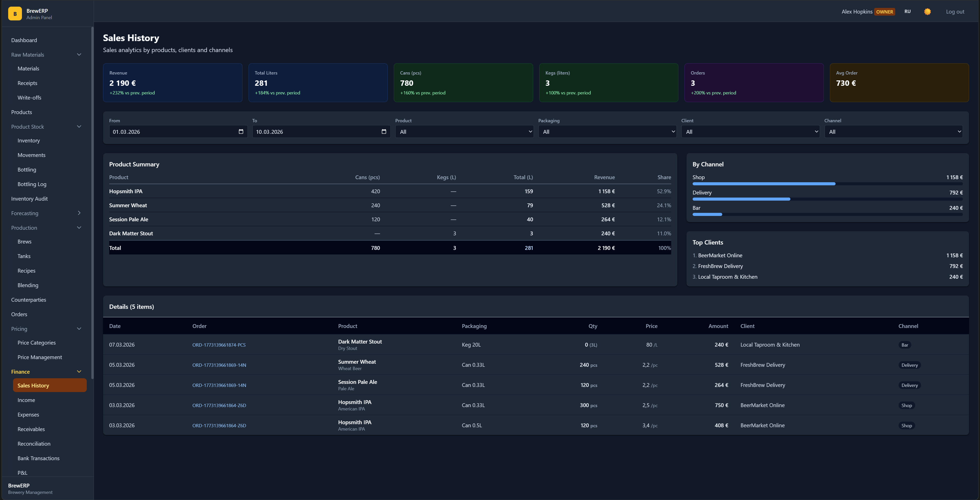Collapse the Product Stock chevron
980x500 pixels.
(79, 127)
